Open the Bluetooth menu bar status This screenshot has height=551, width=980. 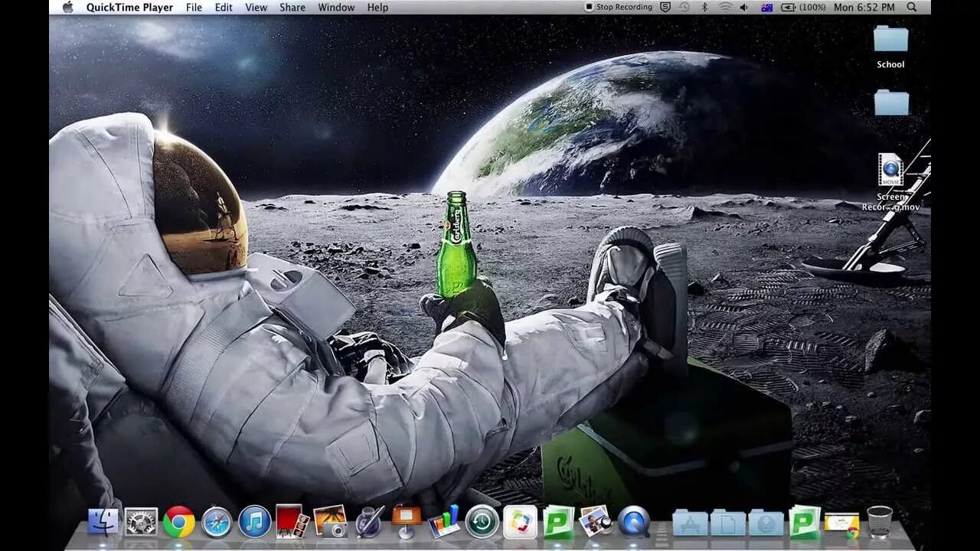pos(705,7)
